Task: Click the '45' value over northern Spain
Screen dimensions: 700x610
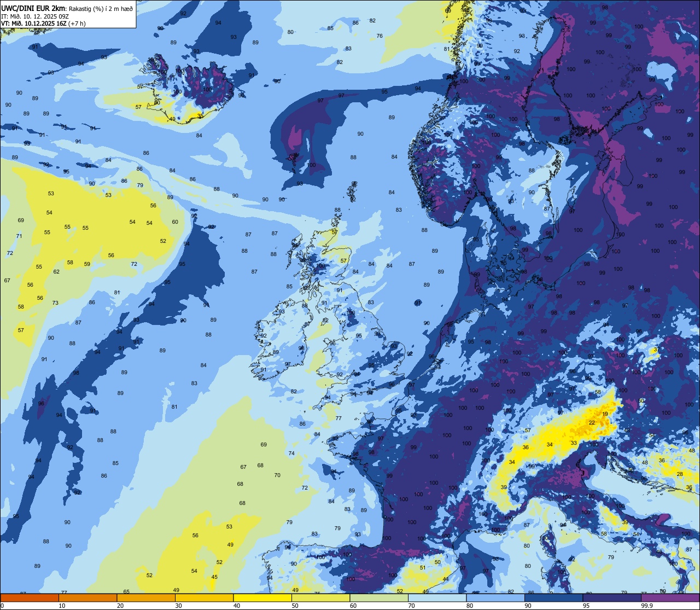Action: pos(214,577)
